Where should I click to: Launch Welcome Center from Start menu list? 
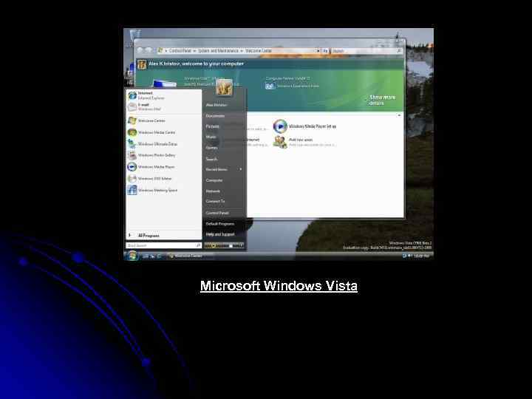(163, 120)
